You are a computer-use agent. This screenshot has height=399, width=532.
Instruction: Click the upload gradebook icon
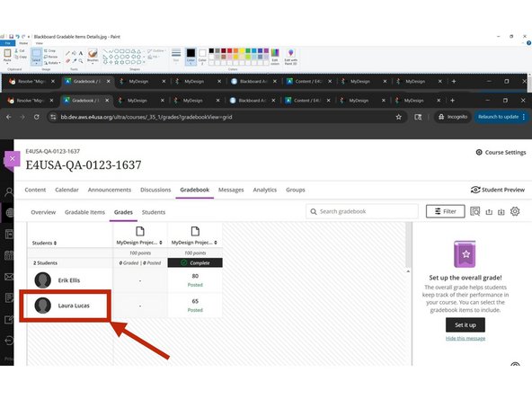click(x=489, y=212)
